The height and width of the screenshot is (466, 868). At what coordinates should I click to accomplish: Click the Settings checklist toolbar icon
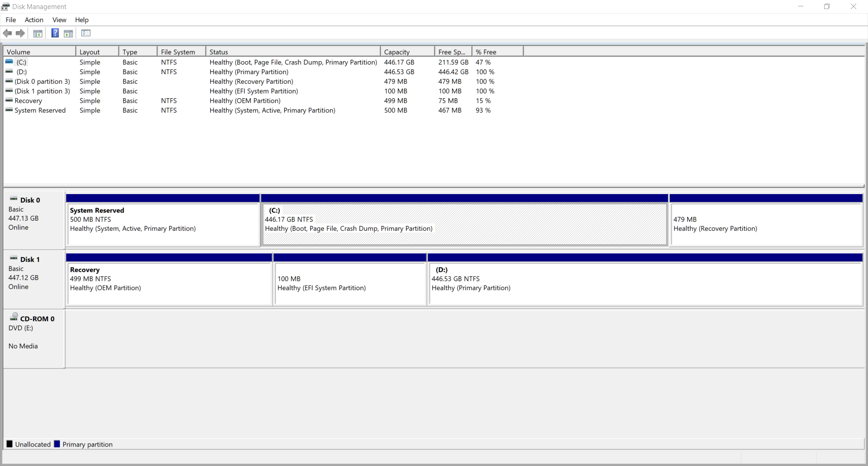(86, 33)
